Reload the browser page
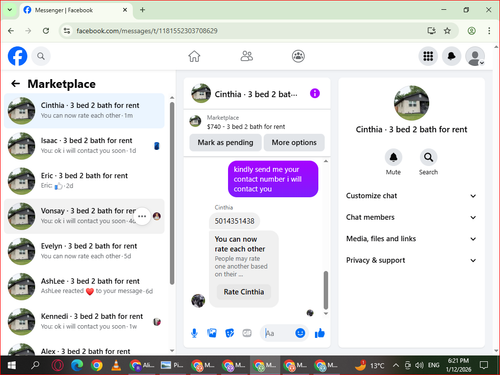The height and width of the screenshot is (375, 500). [46, 31]
